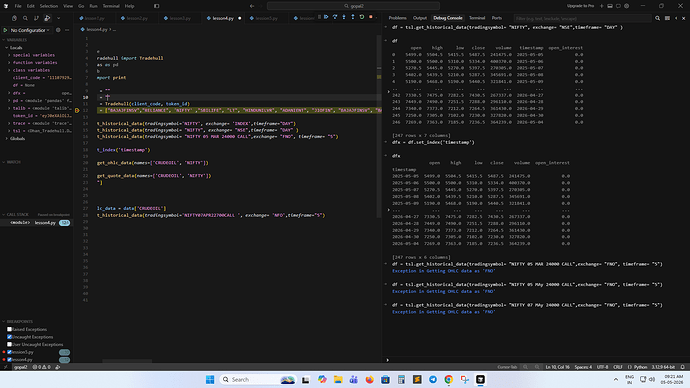
Task: Click debug Step Out button
Action: point(352,17)
